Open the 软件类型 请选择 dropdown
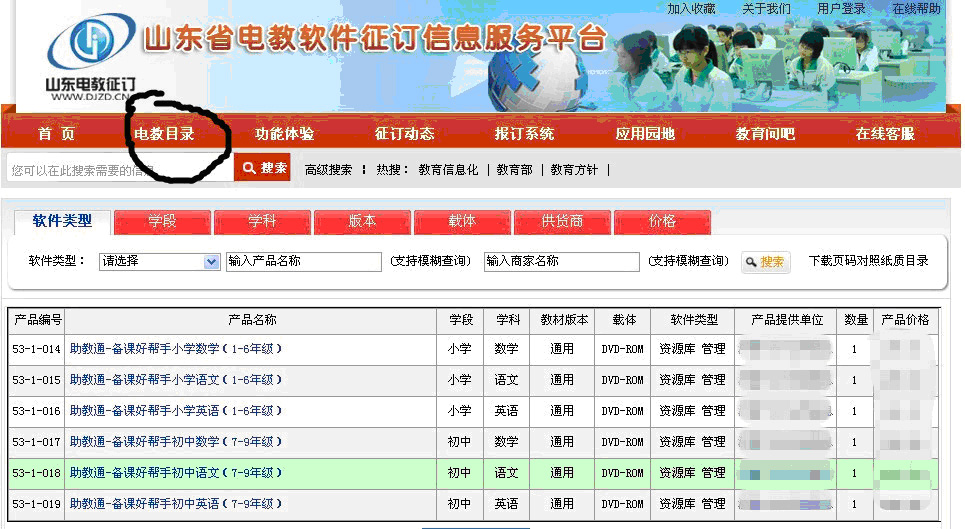The width and height of the screenshot is (965, 529). pyautogui.click(x=159, y=262)
